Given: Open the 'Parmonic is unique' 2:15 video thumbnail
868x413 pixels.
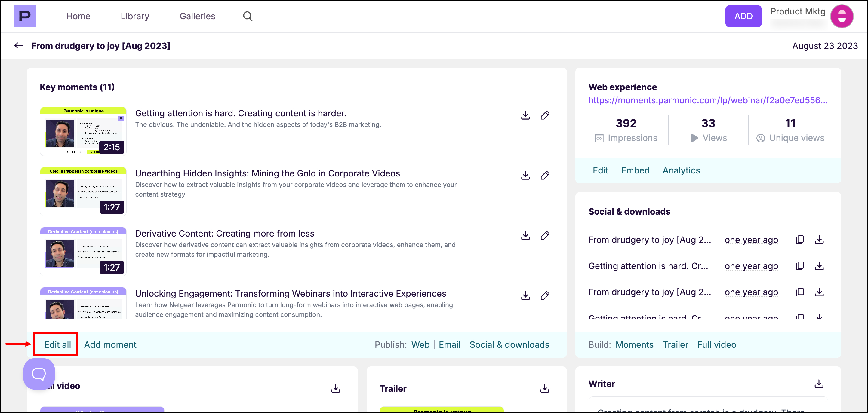Looking at the screenshot, I should (83, 131).
